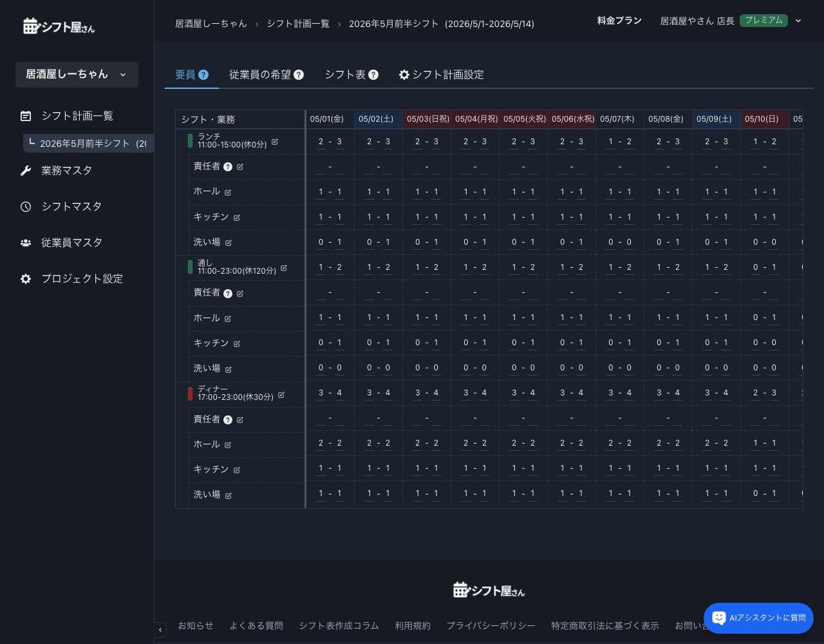Click the green color bar beside ランチ
Viewport: 824px width, 644px height.
coord(190,140)
